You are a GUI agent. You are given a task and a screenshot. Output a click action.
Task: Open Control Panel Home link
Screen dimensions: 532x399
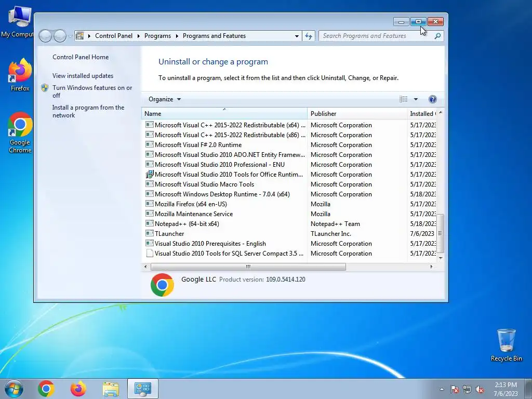tap(81, 57)
